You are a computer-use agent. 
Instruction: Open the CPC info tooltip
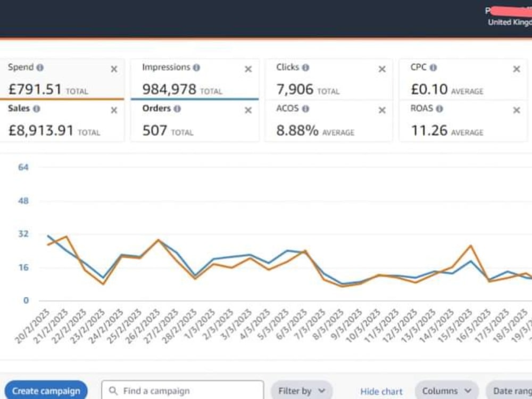tap(433, 67)
